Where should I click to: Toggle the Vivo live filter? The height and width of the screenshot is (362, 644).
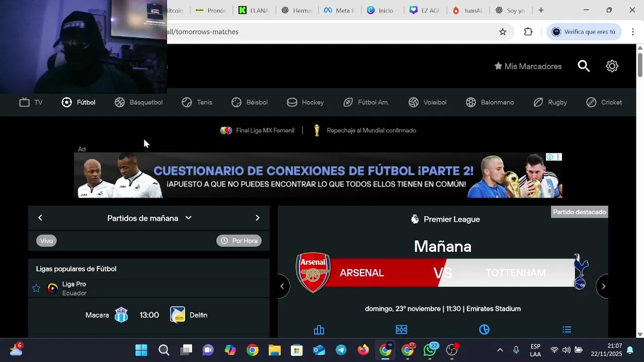[46, 241]
